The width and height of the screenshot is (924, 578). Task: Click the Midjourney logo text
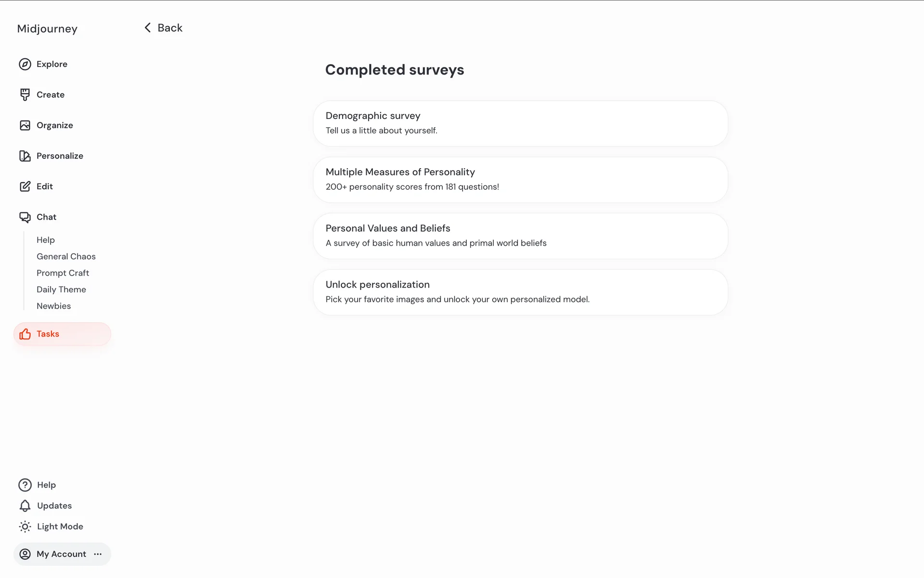[47, 29]
